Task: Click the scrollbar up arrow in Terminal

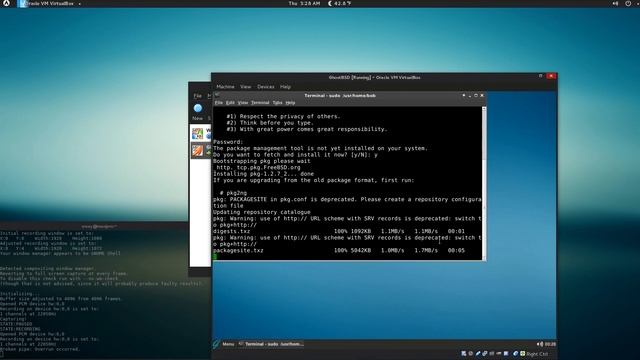Action: click(x=484, y=109)
